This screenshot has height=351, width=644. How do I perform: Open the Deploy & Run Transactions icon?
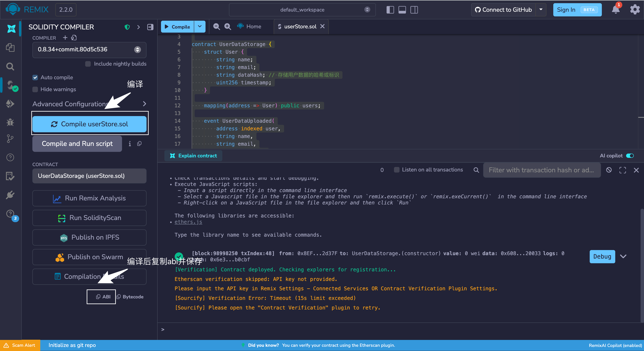point(10,104)
